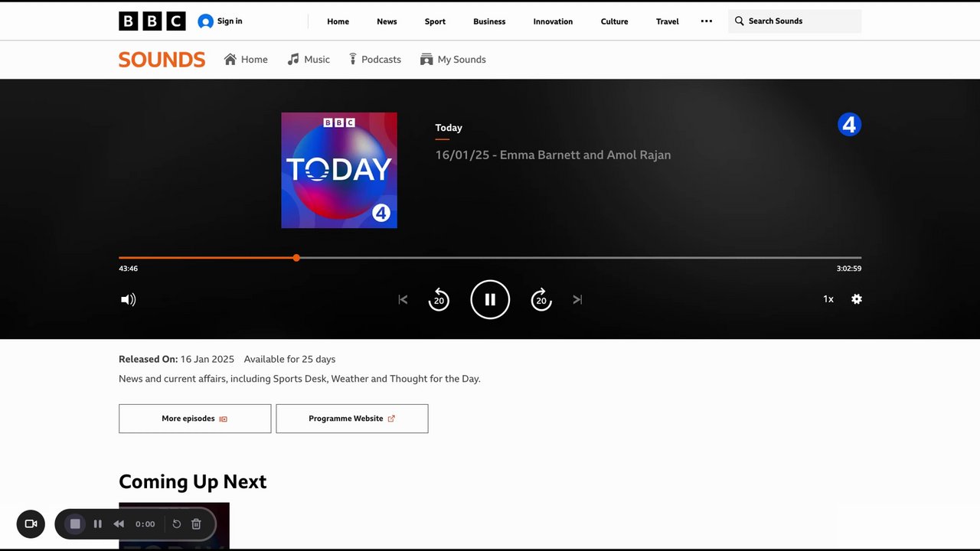Pause the screen recording
This screenshot has height=551, width=980.
click(98, 524)
